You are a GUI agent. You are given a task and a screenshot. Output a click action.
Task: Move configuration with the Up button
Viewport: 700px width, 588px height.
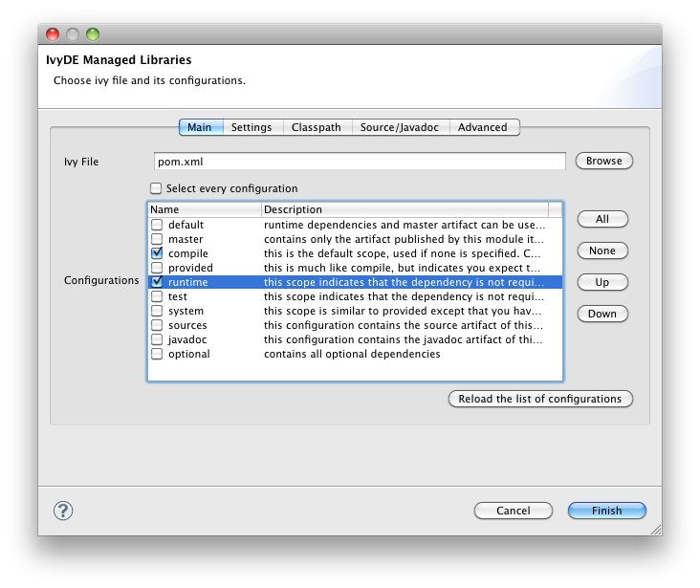click(x=602, y=282)
